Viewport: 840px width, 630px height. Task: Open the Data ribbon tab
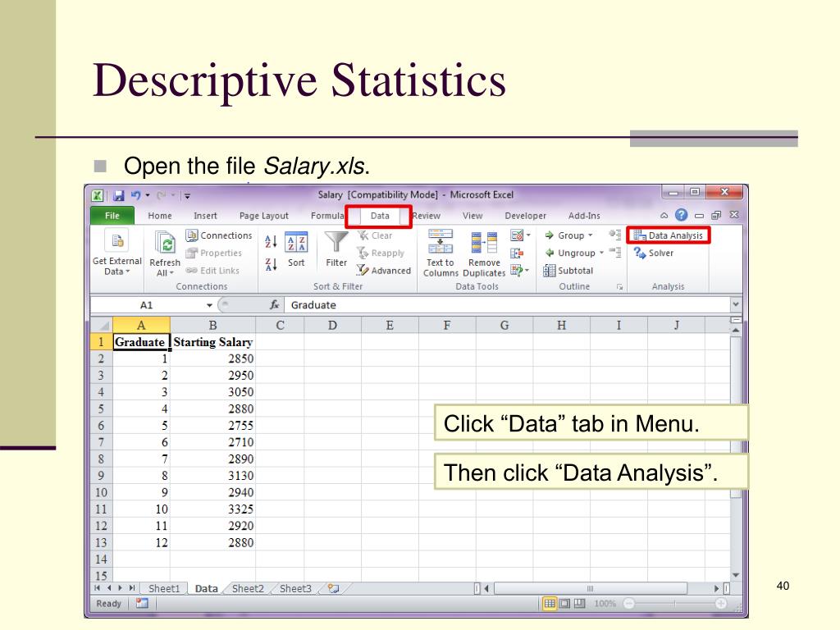click(379, 216)
